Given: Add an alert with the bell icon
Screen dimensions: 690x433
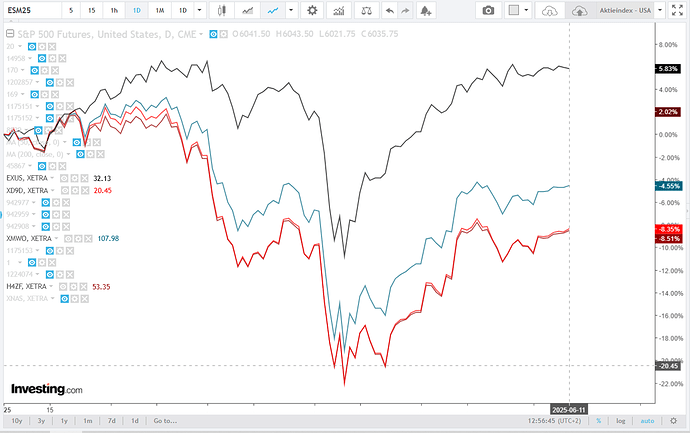Looking at the screenshot, I should 426,10.
